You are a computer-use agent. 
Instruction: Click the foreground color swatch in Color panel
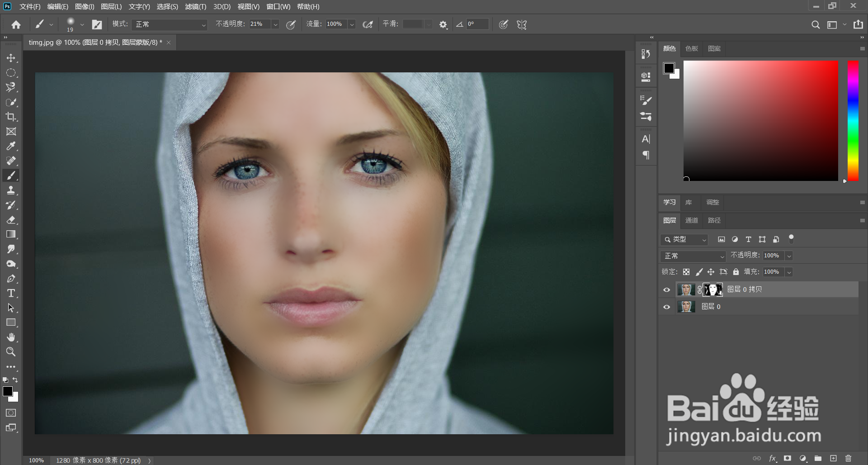(669, 68)
